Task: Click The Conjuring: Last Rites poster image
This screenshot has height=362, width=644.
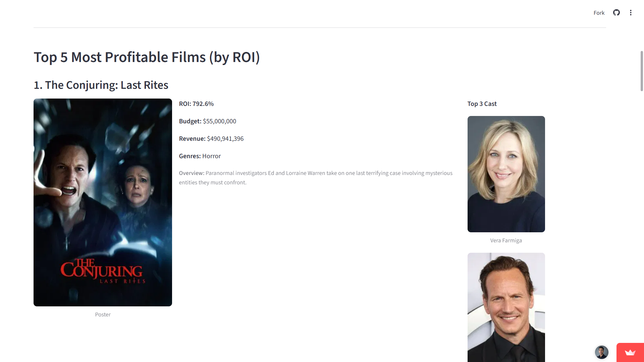Action: 103,202
